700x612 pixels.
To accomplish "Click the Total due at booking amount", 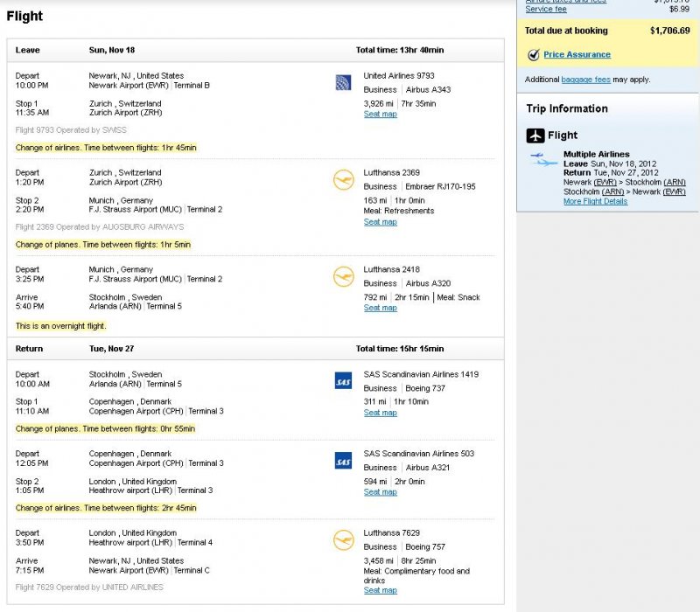I will click(669, 30).
